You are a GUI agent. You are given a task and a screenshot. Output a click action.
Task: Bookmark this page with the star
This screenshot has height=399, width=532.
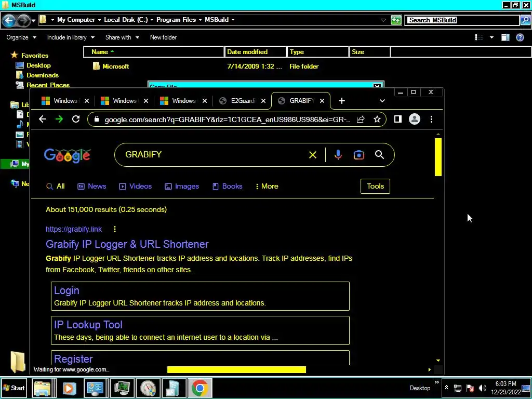pyautogui.click(x=377, y=119)
